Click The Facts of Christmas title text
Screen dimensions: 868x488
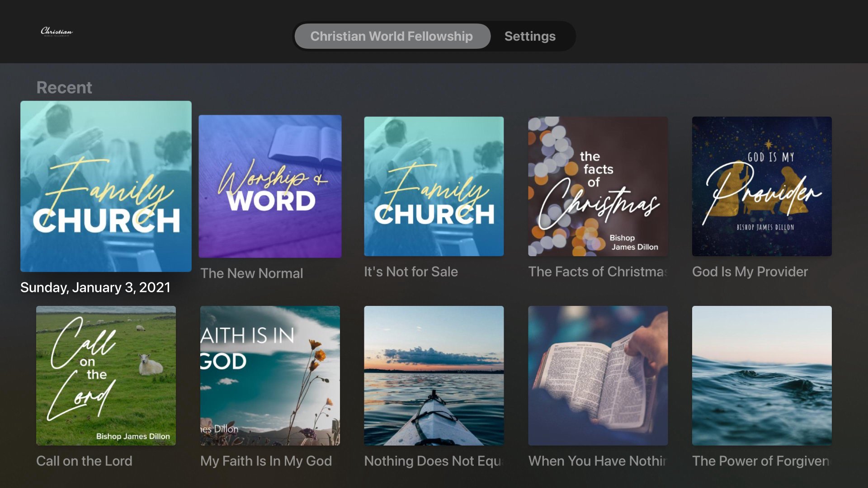click(x=598, y=272)
